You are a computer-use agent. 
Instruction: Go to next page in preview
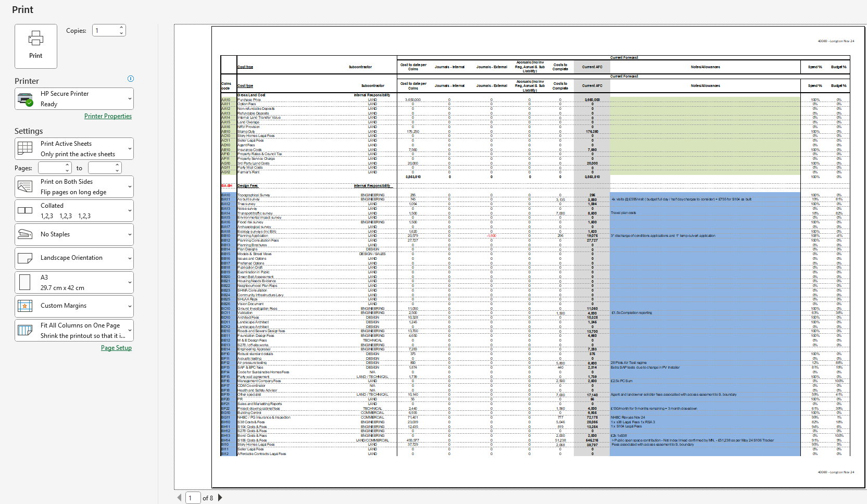(220, 498)
